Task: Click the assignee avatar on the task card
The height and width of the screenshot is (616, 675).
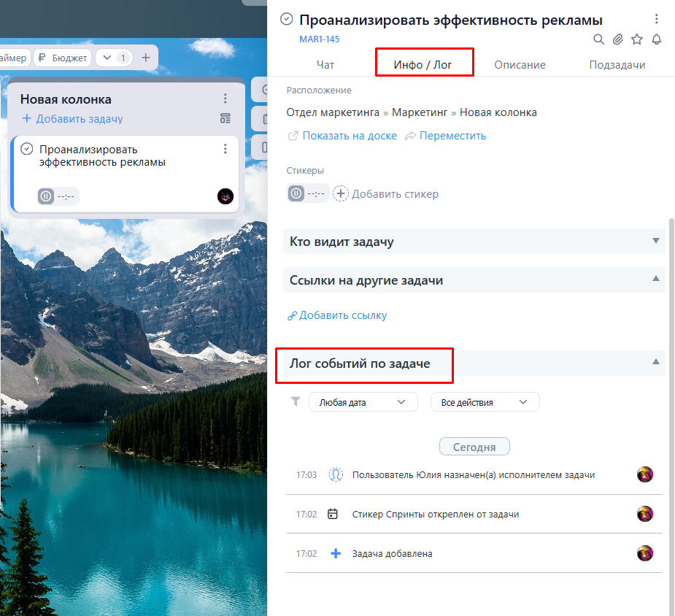Action: point(225,196)
